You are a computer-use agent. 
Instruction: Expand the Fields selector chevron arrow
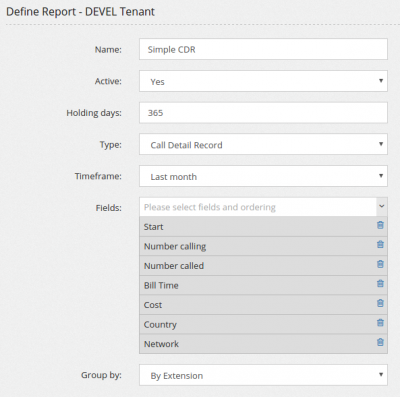click(x=382, y=206)
